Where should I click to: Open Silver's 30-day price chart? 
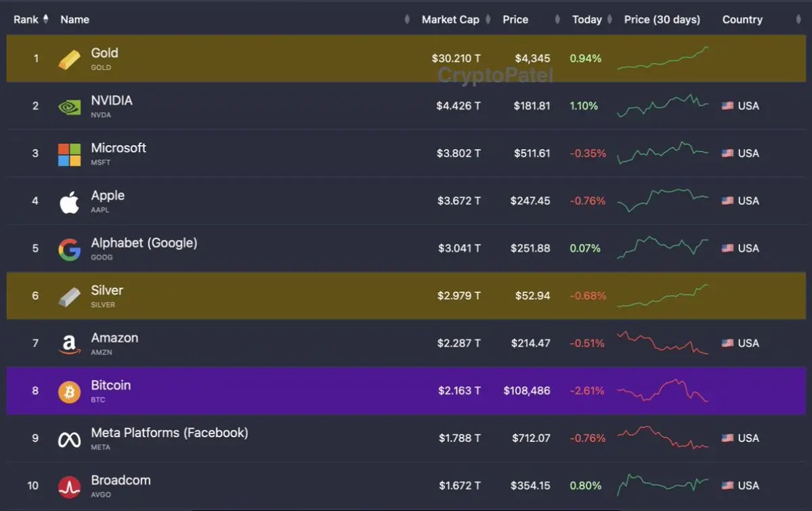662,295
